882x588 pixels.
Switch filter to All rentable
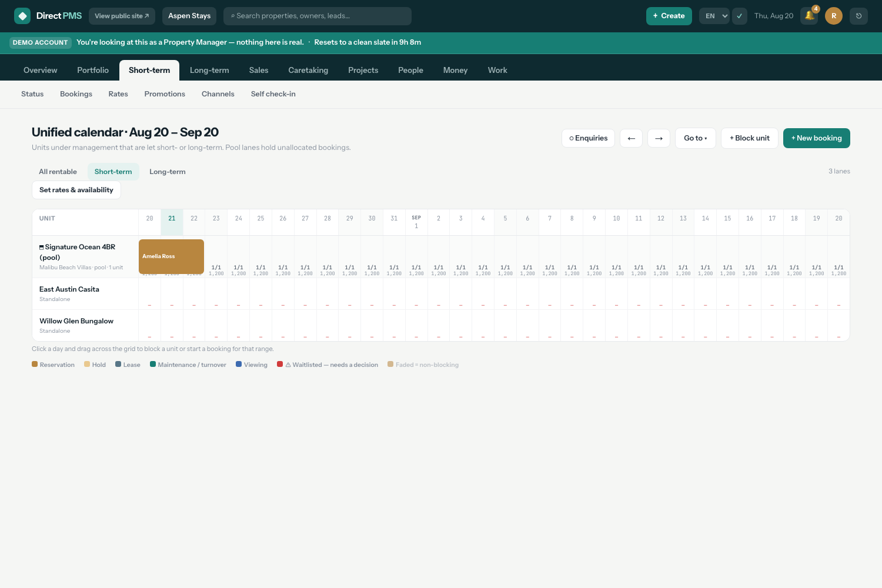pos(58,172)
